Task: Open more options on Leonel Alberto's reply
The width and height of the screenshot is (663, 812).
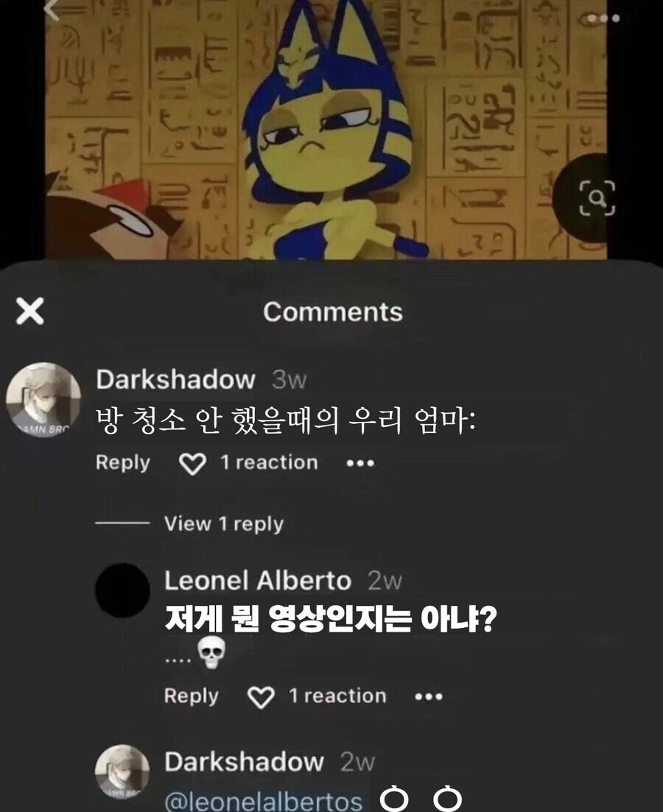Action: (429, 696)
